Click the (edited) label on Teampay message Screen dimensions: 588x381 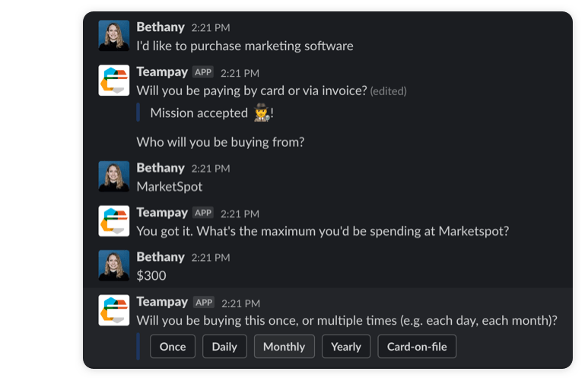coord(389,91)
